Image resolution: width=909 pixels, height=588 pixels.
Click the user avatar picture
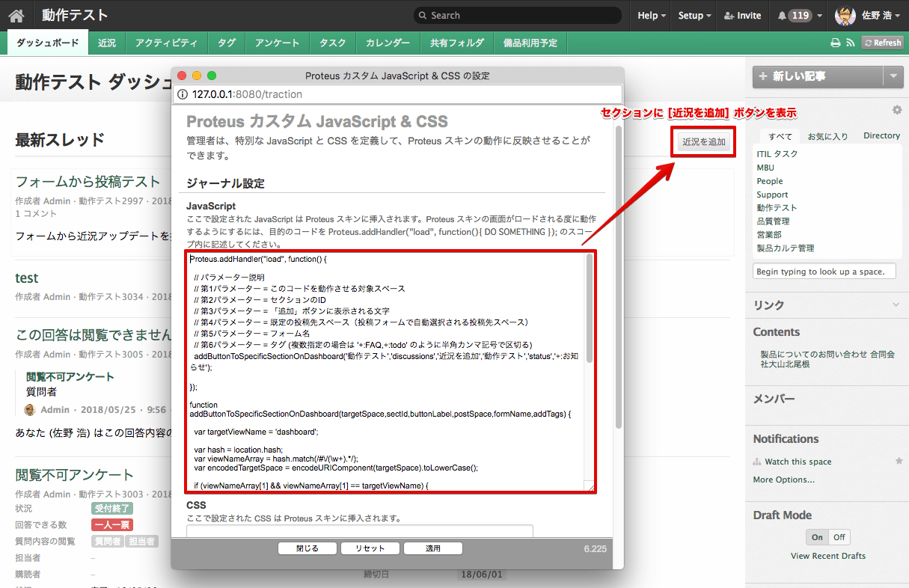point(845,16)
